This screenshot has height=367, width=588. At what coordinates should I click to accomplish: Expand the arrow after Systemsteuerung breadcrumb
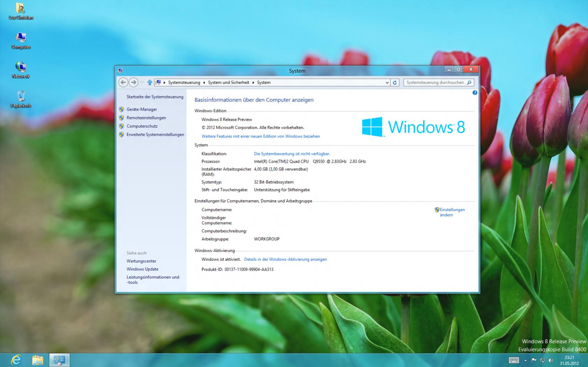(204, 83)
